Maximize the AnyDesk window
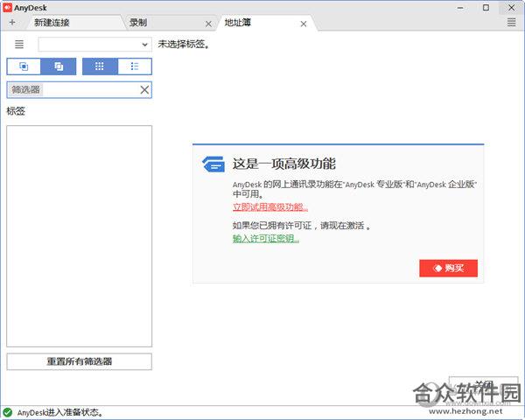Screen dimensions: 525x420 486,8
